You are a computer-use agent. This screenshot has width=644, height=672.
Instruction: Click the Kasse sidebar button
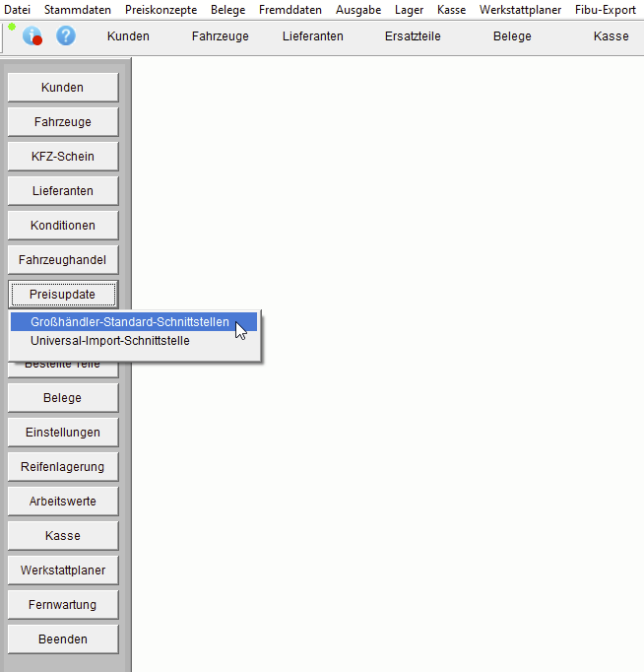coord(63,536)
